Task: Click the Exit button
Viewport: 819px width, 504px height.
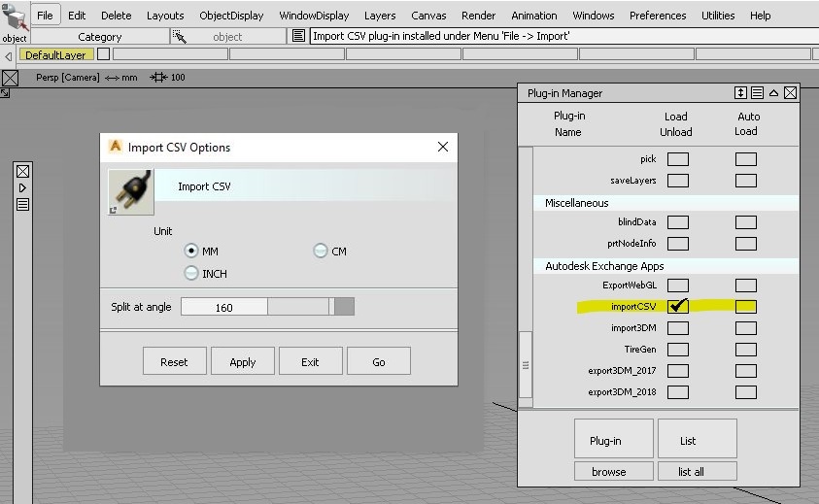Action: click(x=311, y=361)
